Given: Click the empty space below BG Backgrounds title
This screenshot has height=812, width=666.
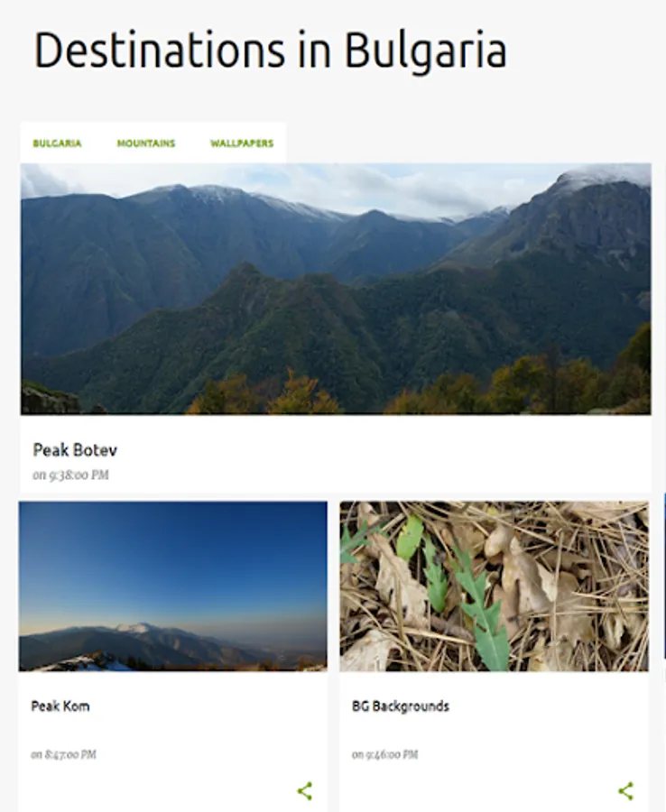Looking at the screenshot, I should 494,731.
